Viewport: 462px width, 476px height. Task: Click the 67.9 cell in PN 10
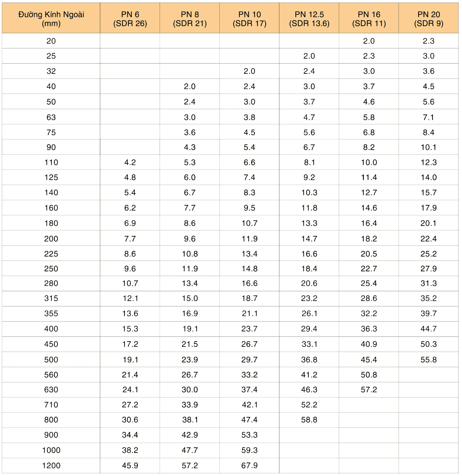249,465
